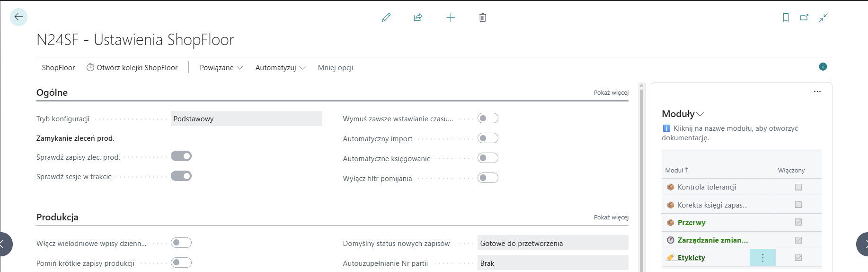The height and width of the screenshot is (272, 868).
Task: Open the Etykiety module link
Action: [691, 258]
